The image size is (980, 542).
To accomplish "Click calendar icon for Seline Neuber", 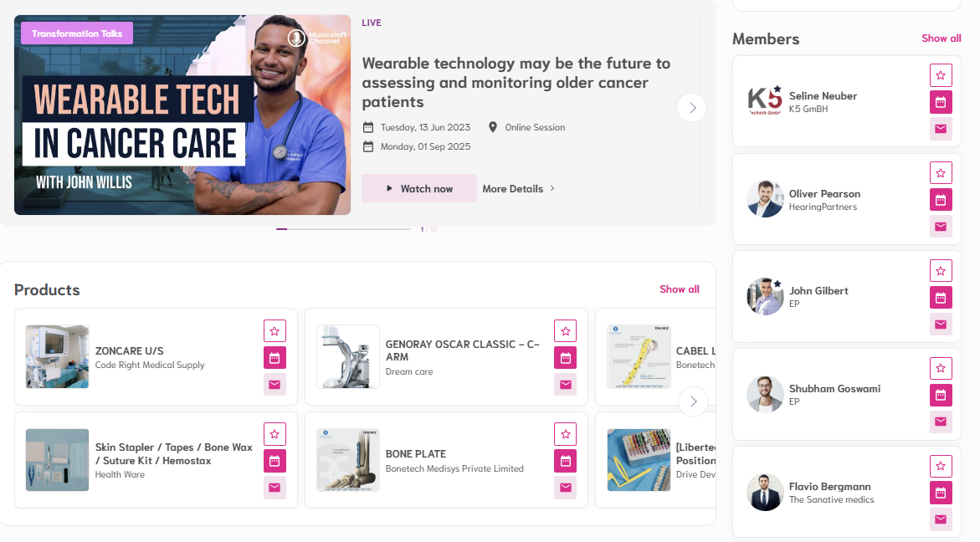I will pos(941,102).
